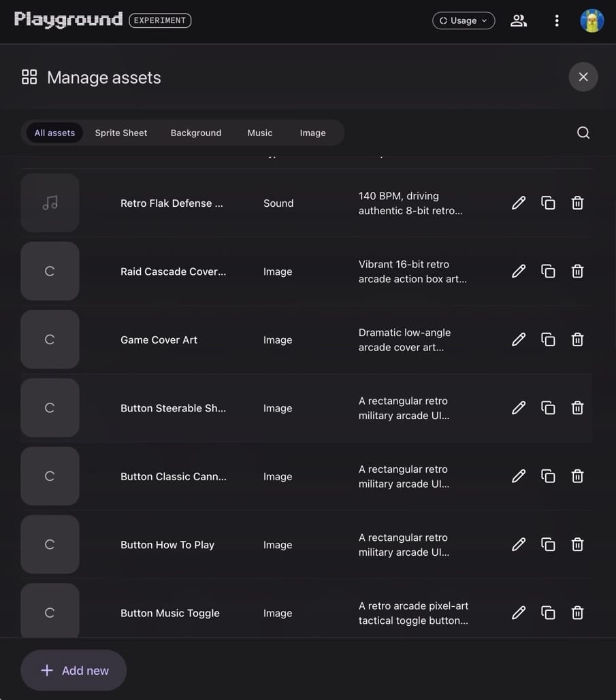This screenshot has height=700, width=616.
Task: Click the 'Dramatic low-angle' description
Action: (405, 333)
